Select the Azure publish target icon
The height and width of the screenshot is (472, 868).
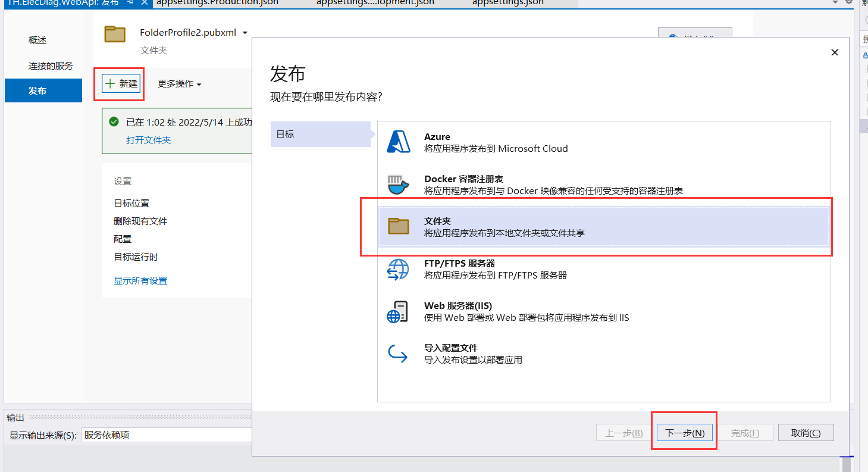[399, 142]
